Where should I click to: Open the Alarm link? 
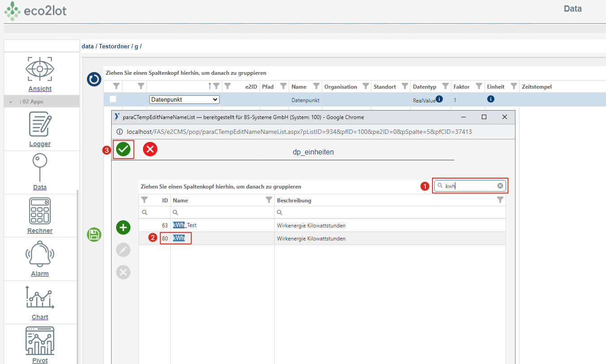click(x=40, y=274)
